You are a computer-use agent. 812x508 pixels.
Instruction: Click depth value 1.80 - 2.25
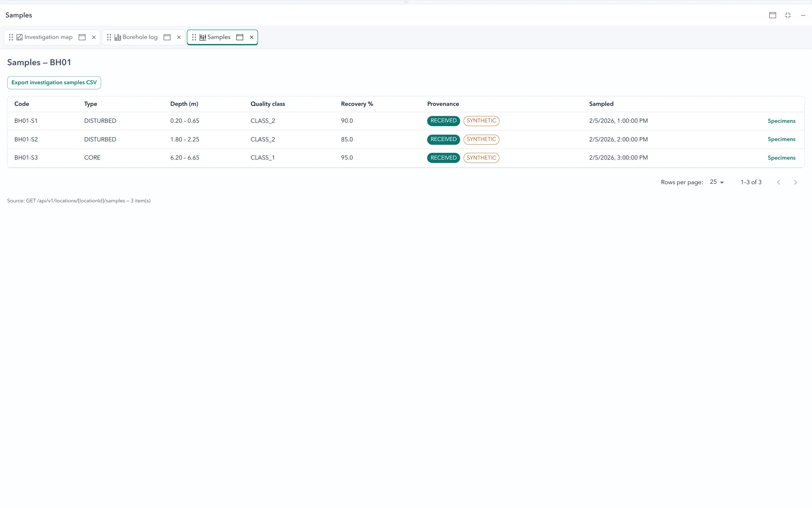(185, 140)
